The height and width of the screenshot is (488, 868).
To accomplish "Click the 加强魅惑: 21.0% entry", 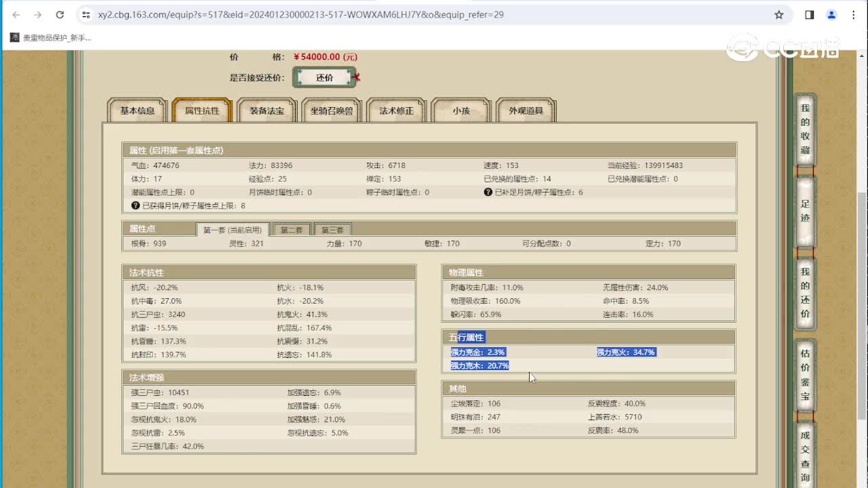I will (x=316, y=420).
